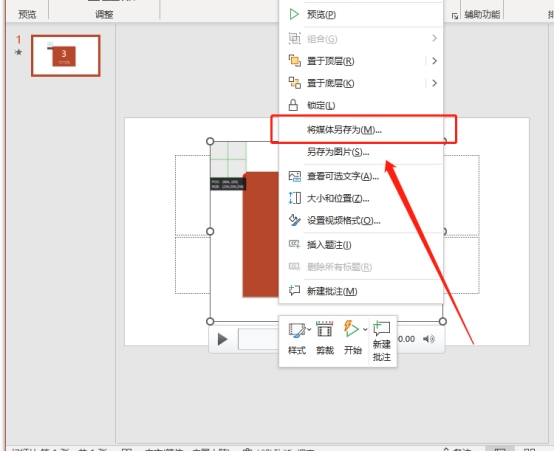
Task: Click the insert captions icon
Action: click(295, 244)
